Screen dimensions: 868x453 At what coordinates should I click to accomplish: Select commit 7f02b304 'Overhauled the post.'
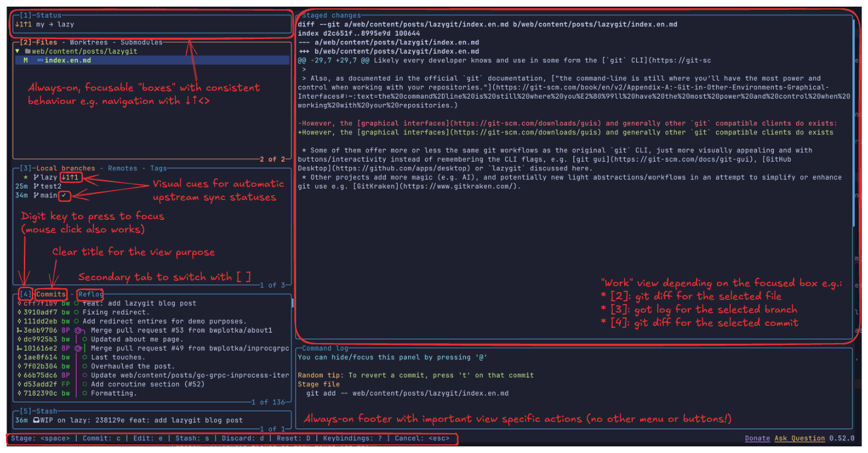click(133, 366)
